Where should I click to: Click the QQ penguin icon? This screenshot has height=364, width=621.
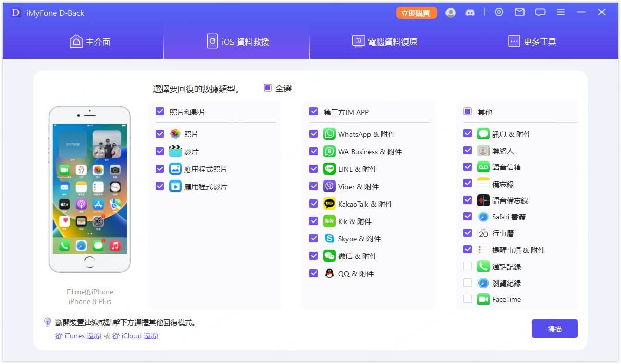click(328, 273)
